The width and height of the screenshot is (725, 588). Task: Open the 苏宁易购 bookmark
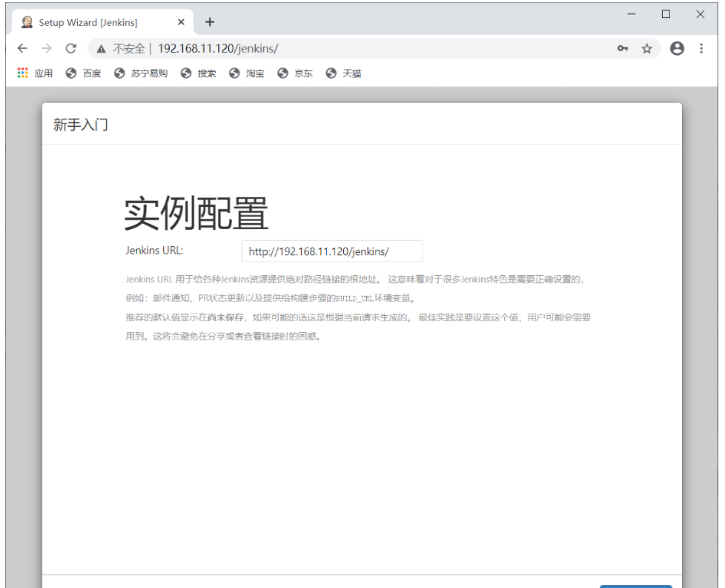coord(141,73)
